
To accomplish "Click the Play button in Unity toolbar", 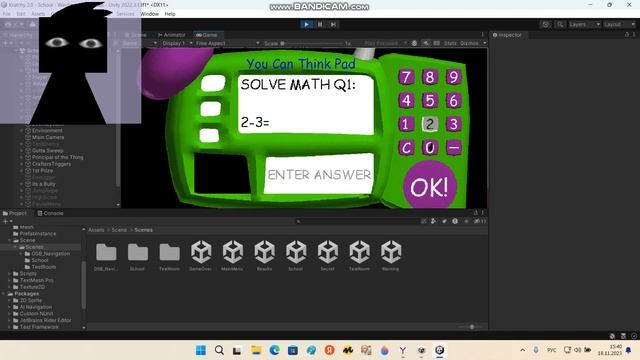I will (x=306, y=24).
